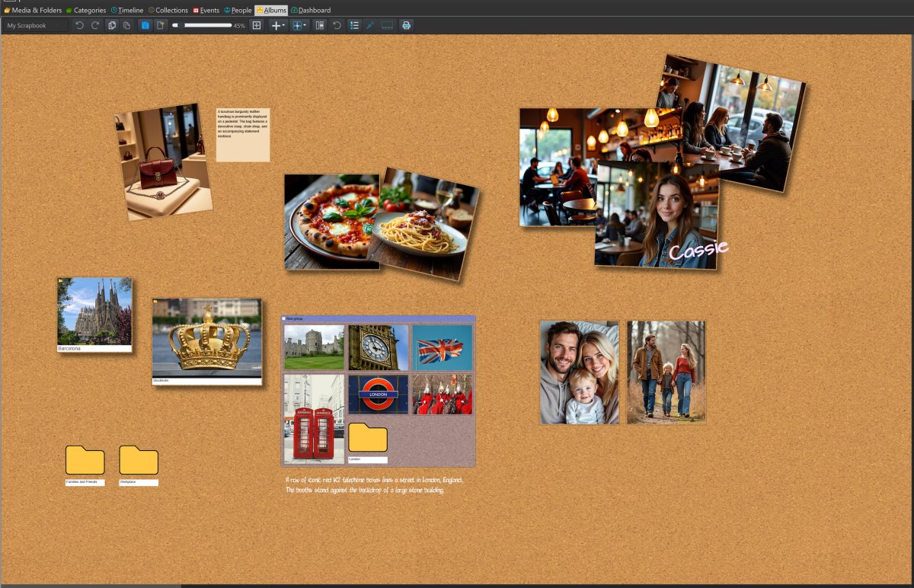Select the castle photo in the group
This screenshot has height=588, width=914.
[314, 347]
